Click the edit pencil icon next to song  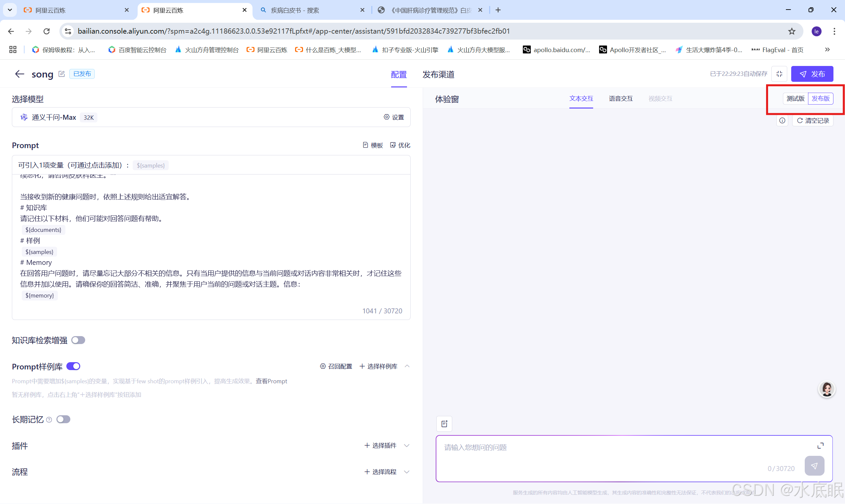pos(61,74)
